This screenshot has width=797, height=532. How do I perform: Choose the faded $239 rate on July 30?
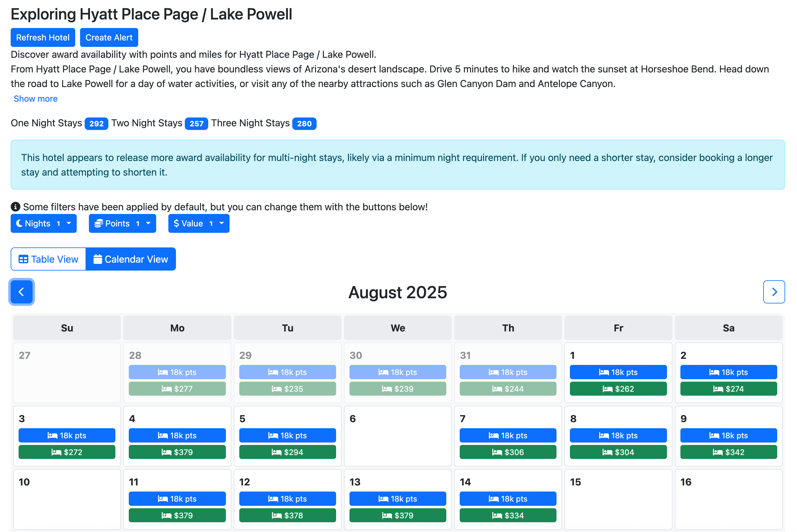click(398, 389)
